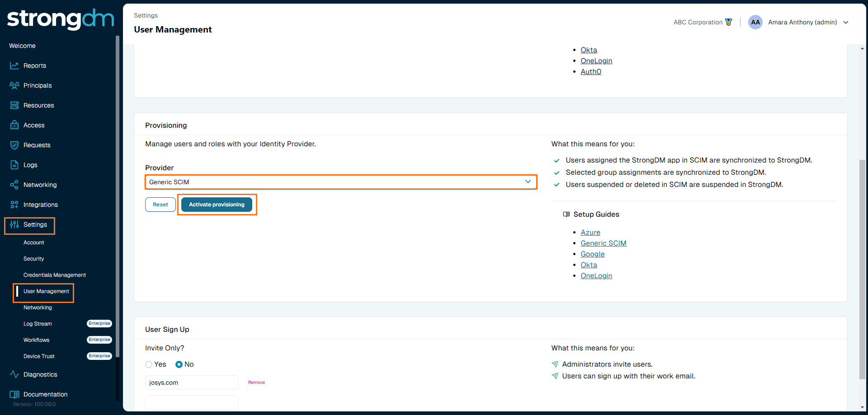Click the Principals people icon
This screenshot has width=868, height=415.
pyautogui.click(x=14, y=85)
